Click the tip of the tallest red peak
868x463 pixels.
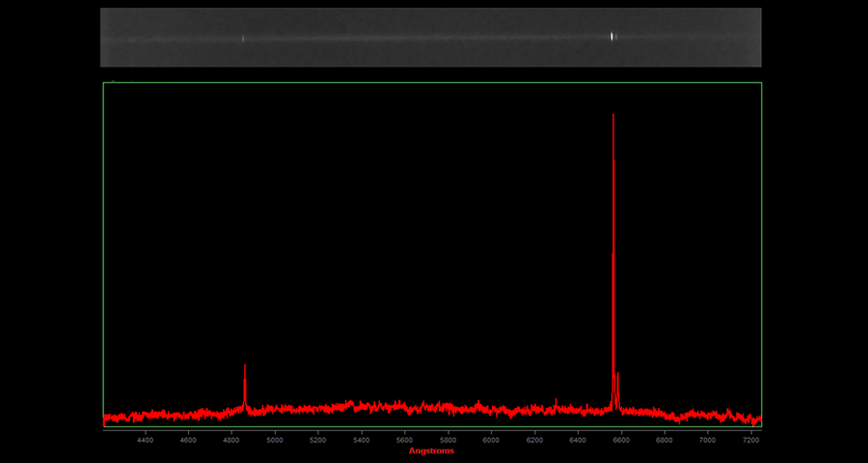(613, 116)
